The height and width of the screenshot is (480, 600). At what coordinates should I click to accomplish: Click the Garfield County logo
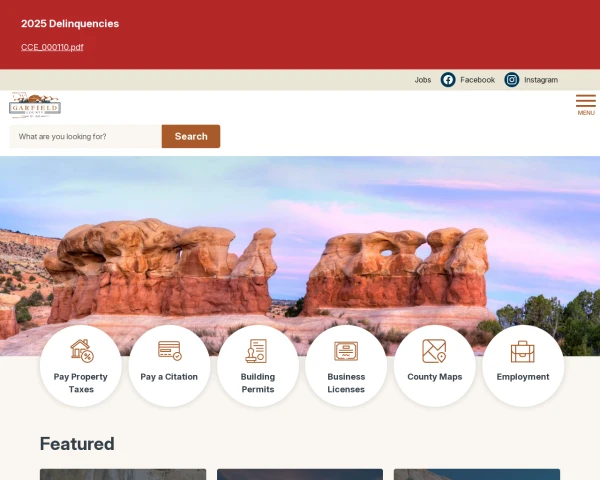[35, 105]
